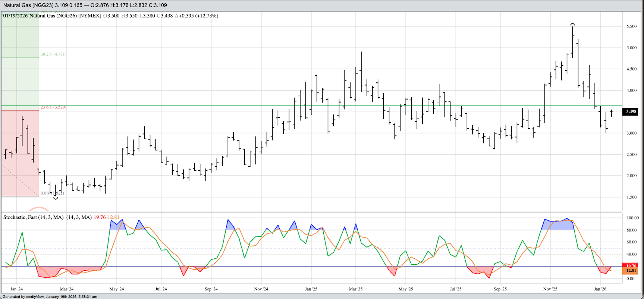644x299 pixels.
Task: Click the 5.500 price axis label
Action: tap(631, 26)
